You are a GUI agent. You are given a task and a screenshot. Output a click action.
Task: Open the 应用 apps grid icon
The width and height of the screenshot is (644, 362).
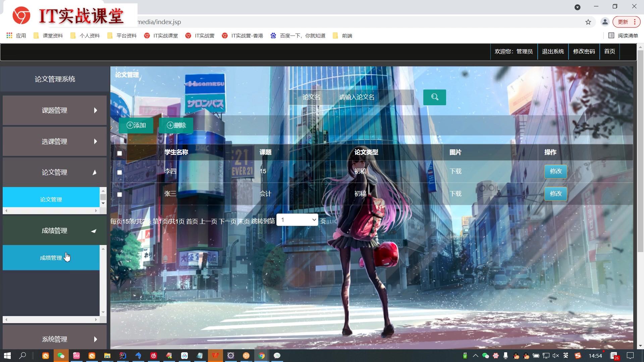point(9,36)
